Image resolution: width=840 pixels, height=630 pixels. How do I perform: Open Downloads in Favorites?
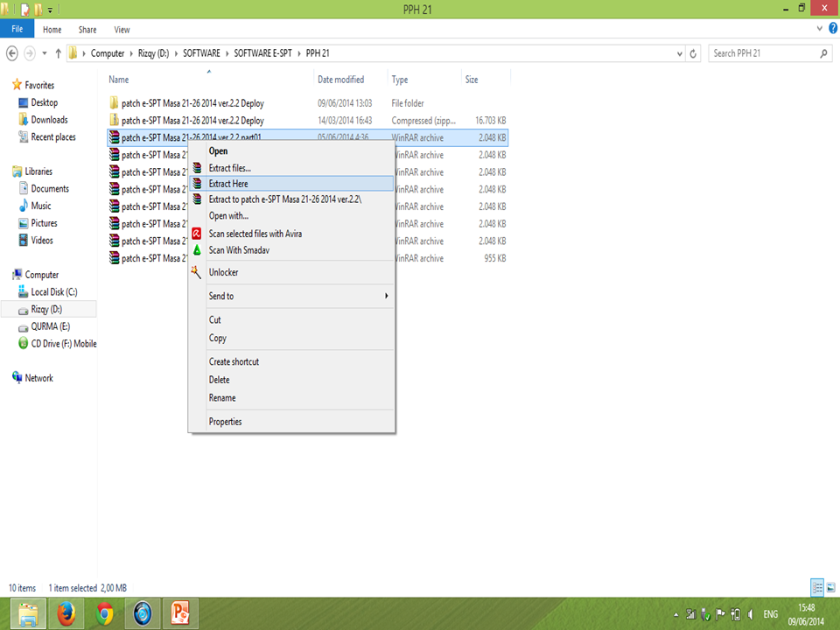click(49, 120)
